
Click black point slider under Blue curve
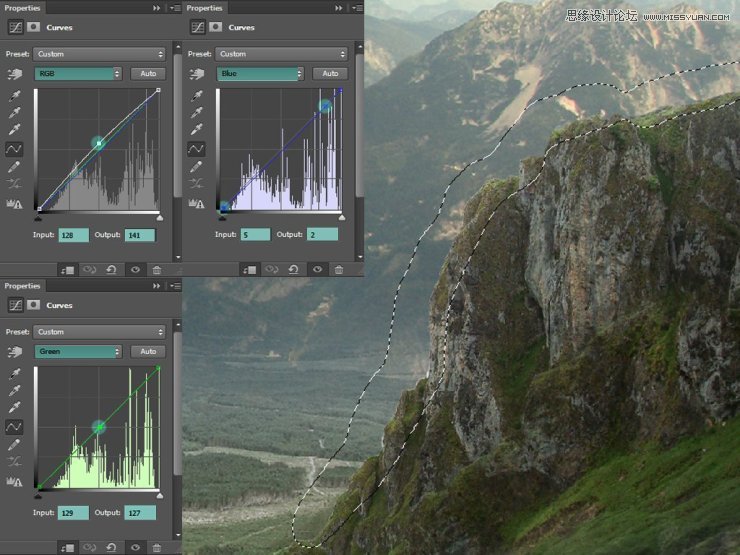pos(222,218)
